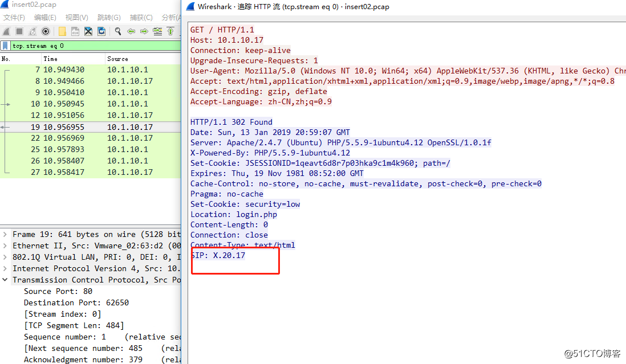Expand the Frame 19 details row
This screenshot has width=626, height=364.
pos(5,235)
